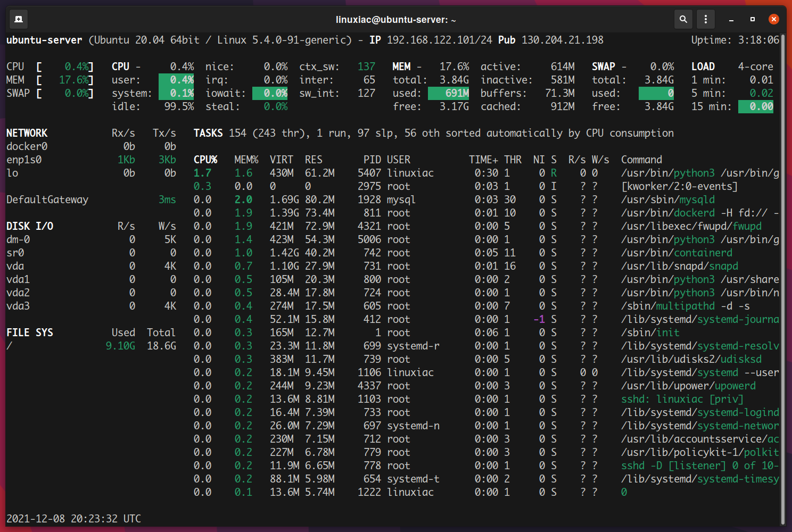792x532 pixels.
Task: Click the enp1s0 network interface row
Action: click(x=24, y=159)
